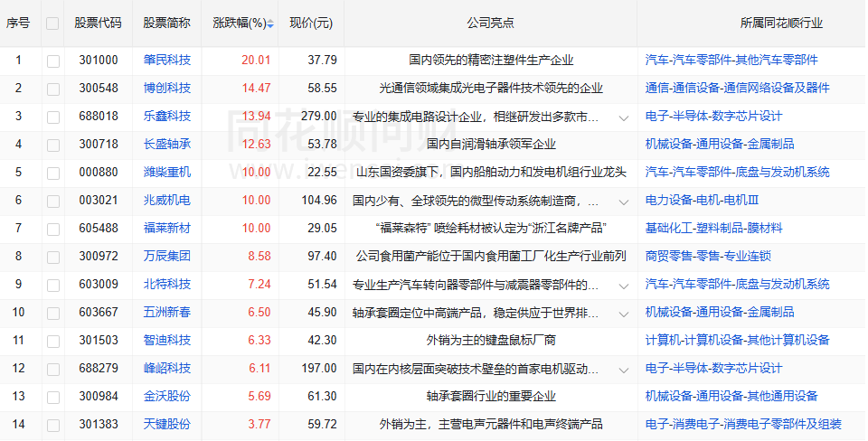868x441 pixels.
Task: Select stock code 688018
Action: pos(99,117)
